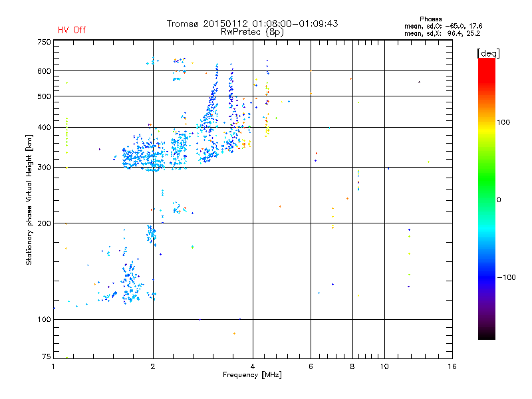Click the Tromsø date and time plot title
Viewport: 532px width, 399px height.
point(252,23)
